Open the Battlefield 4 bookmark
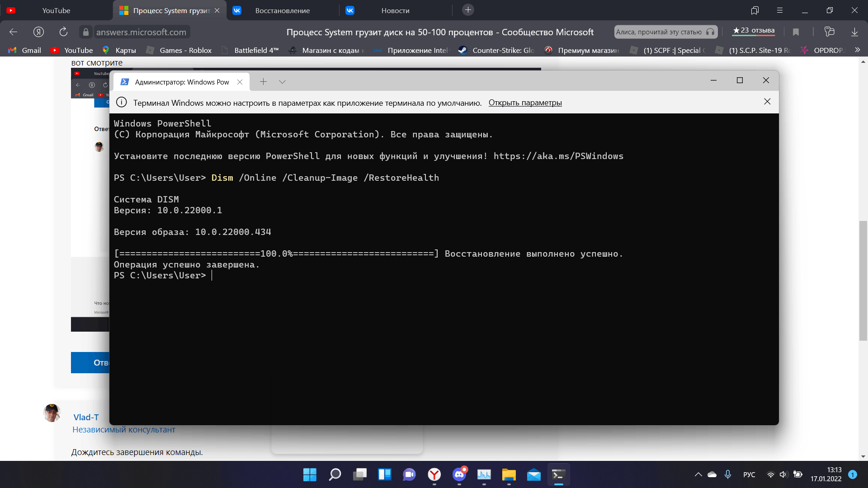Viewport: 868px width, 488px height. coord(250,50)
